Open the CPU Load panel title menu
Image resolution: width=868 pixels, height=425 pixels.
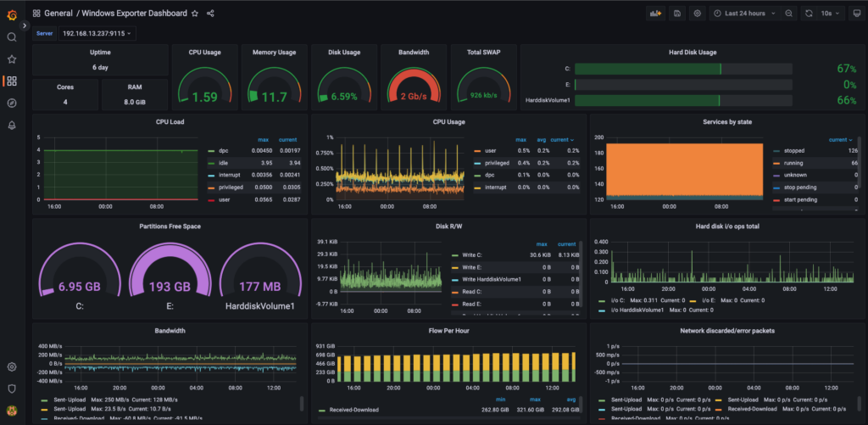pyautogui.click(x=170, y=122)
